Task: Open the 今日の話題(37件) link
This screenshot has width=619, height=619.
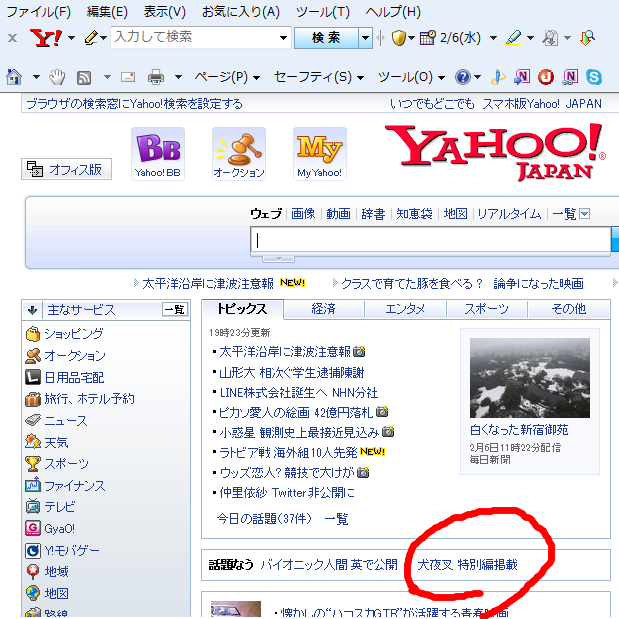Action: 264,518
